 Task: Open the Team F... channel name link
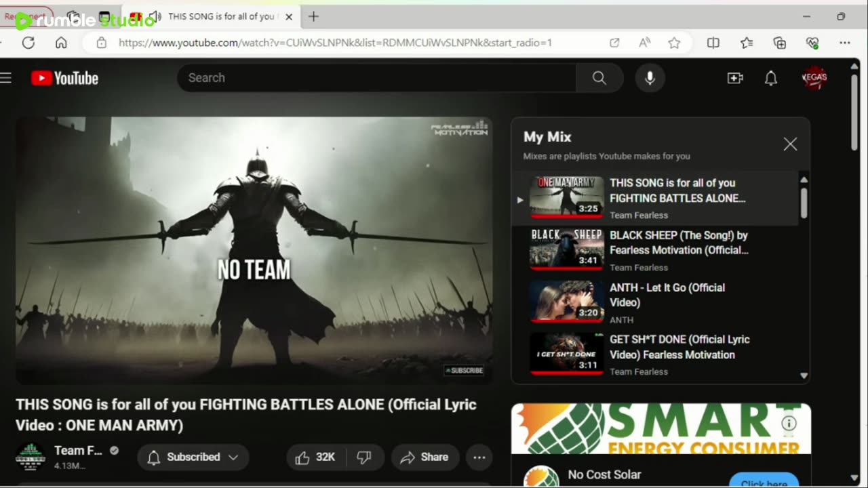click(78, 451)
